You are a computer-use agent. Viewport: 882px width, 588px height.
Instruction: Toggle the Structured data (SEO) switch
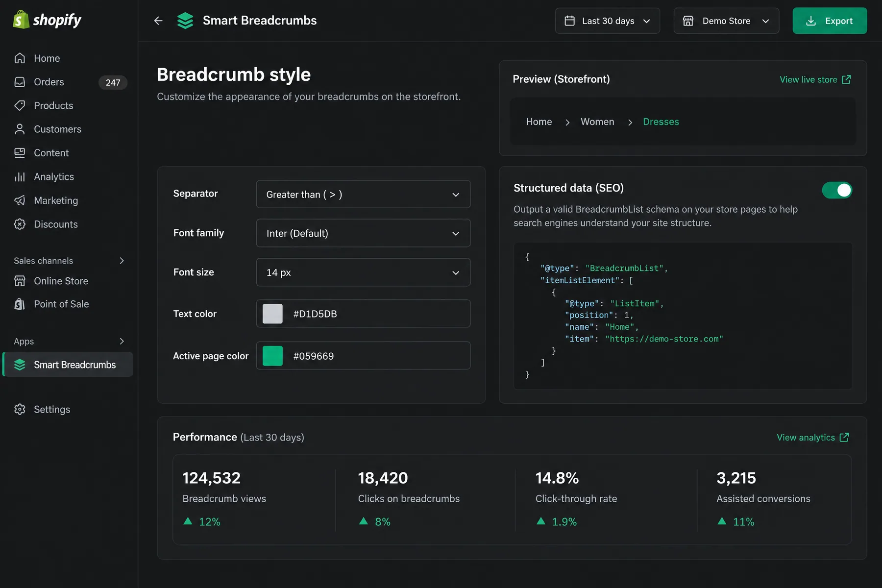tap(837, 190)
